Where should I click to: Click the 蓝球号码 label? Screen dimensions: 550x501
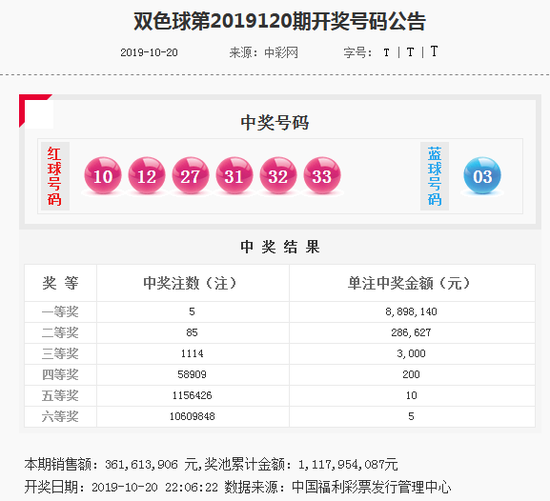(435, 176)
